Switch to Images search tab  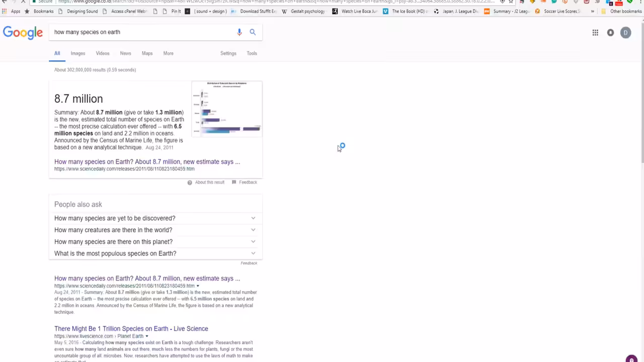78,53
